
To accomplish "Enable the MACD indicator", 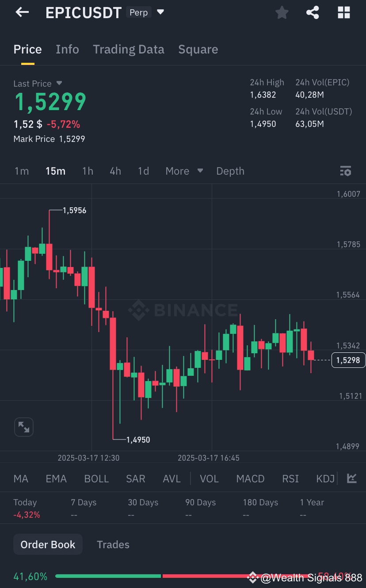I will coord(250,478).
